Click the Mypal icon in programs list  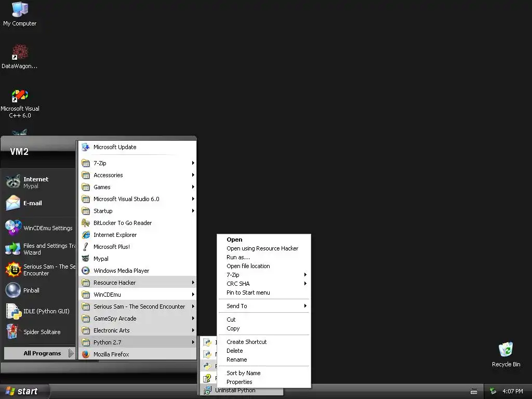pyautogui.click(x=86, y=259)
